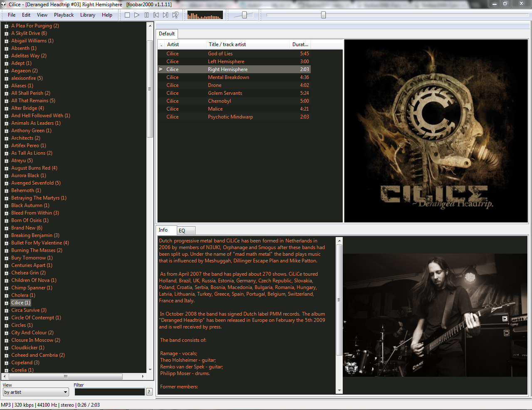532x410 pixels.
Task: Click the spectrum visualization in the toolbar
Action: tap(205, 15)
